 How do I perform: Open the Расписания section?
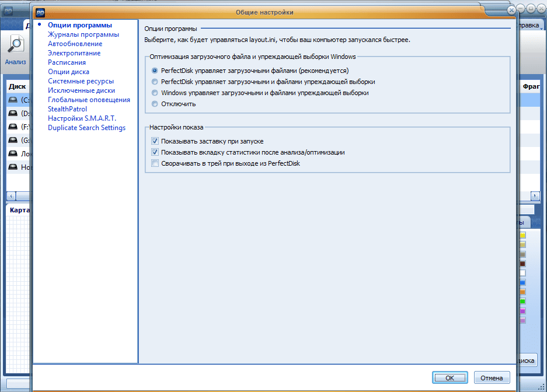pyautogui.click(x=67, y=62)
